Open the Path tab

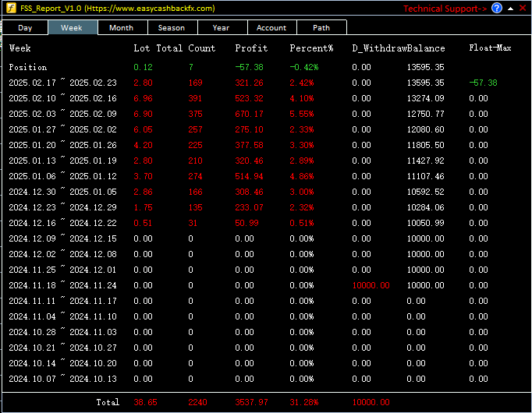(321, 28)
